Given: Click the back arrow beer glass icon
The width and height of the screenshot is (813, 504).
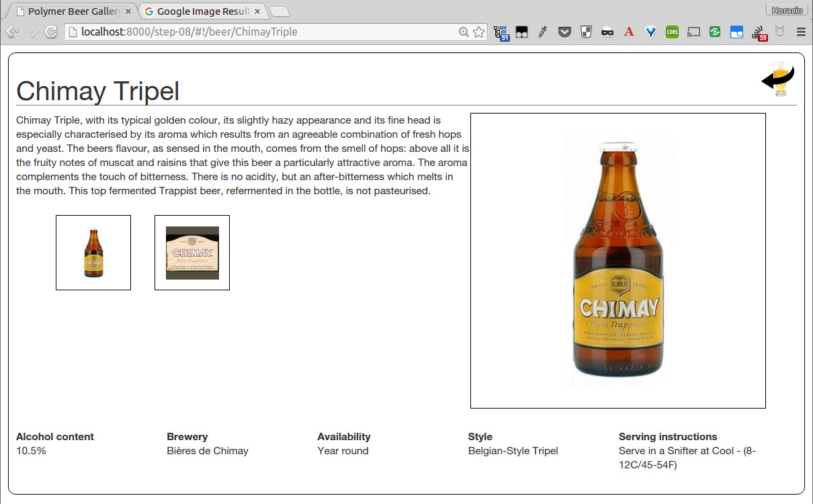Looking at the screenshot, I should 779,79.
